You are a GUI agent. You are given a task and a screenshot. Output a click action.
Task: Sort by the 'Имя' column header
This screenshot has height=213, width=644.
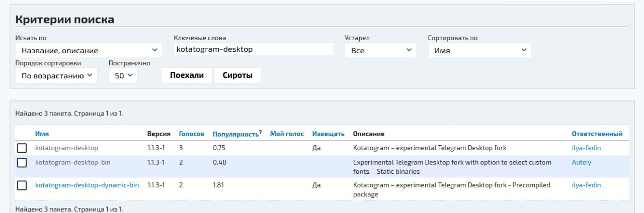[42, 134]
